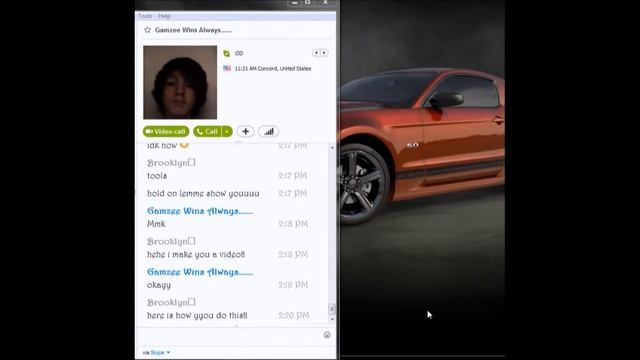Expand the Call button dropdown arrow

pos(227,131)
